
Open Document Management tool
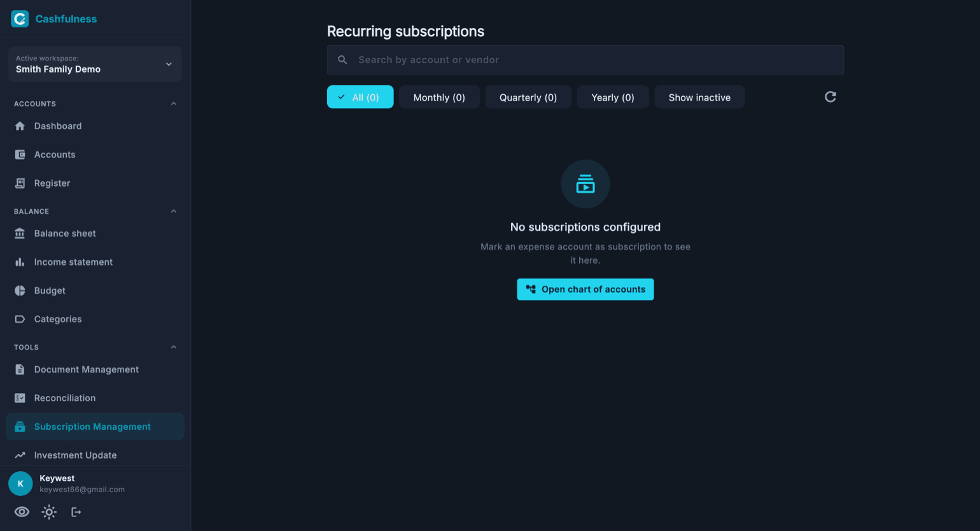tap(95, 370)
